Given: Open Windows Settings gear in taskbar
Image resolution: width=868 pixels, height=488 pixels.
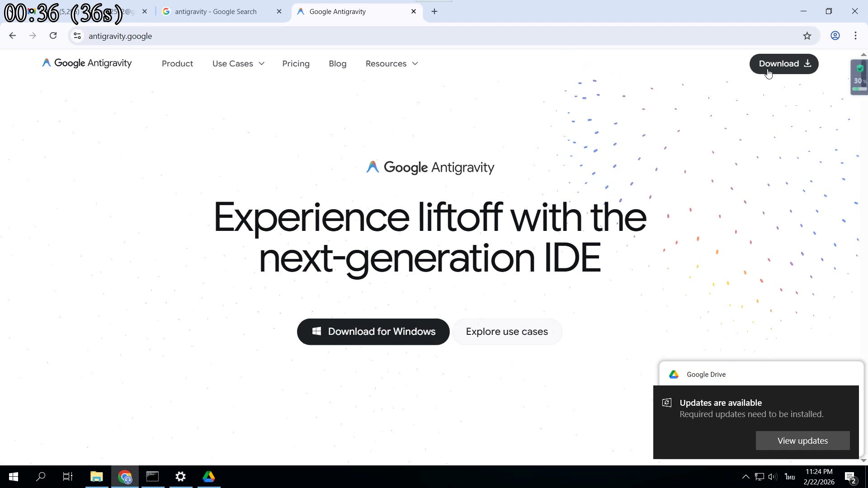Looking at the screenshot, I should 180,477.
